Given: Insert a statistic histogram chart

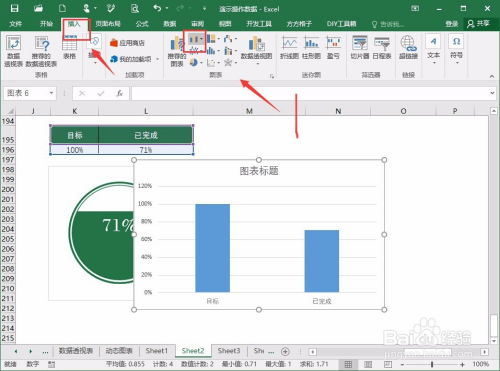Looking at the screenshot, I should [213, 51].
